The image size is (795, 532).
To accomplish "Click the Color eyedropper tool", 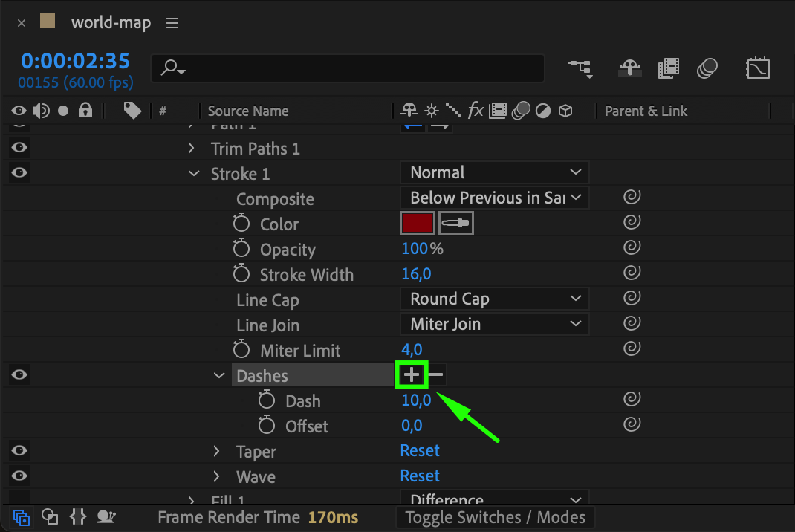I will coord(456,223).
